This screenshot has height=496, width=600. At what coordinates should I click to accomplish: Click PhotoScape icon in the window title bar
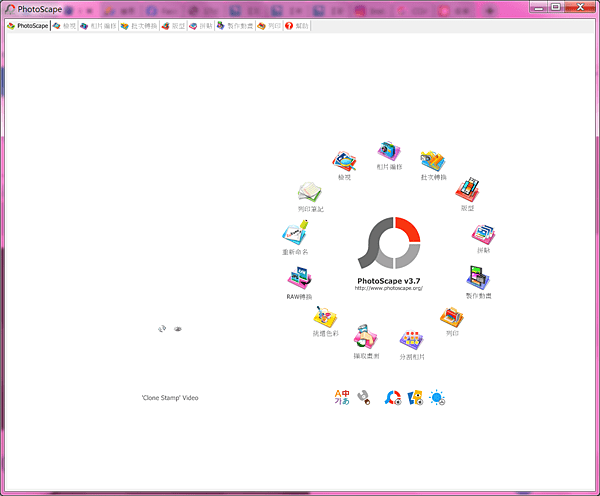point(10,9)
